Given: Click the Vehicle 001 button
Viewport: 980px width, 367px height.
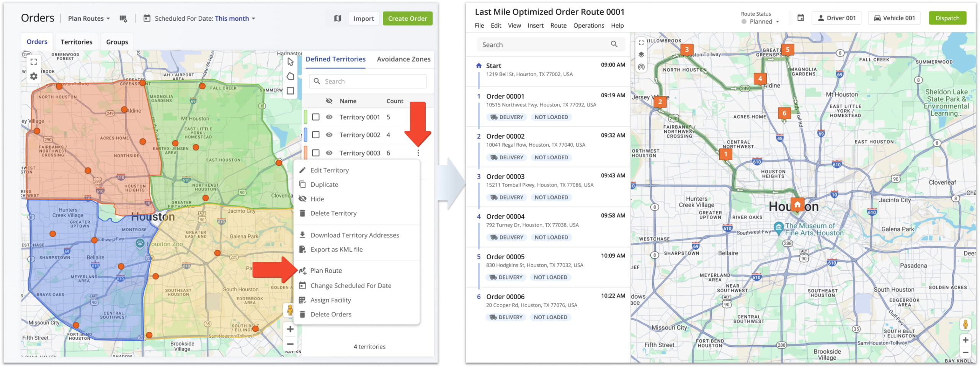Looking at the screenshot, I should point(894,18).
